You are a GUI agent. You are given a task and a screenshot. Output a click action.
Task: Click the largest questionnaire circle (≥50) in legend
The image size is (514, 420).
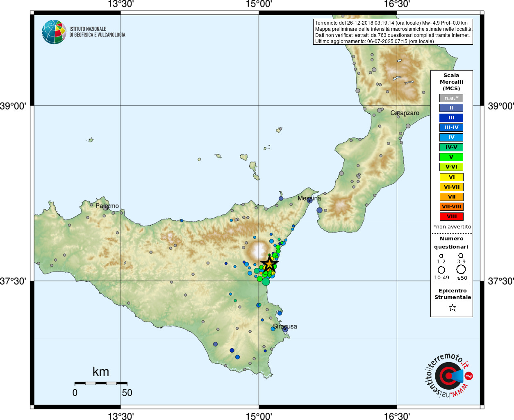[461, 269]
